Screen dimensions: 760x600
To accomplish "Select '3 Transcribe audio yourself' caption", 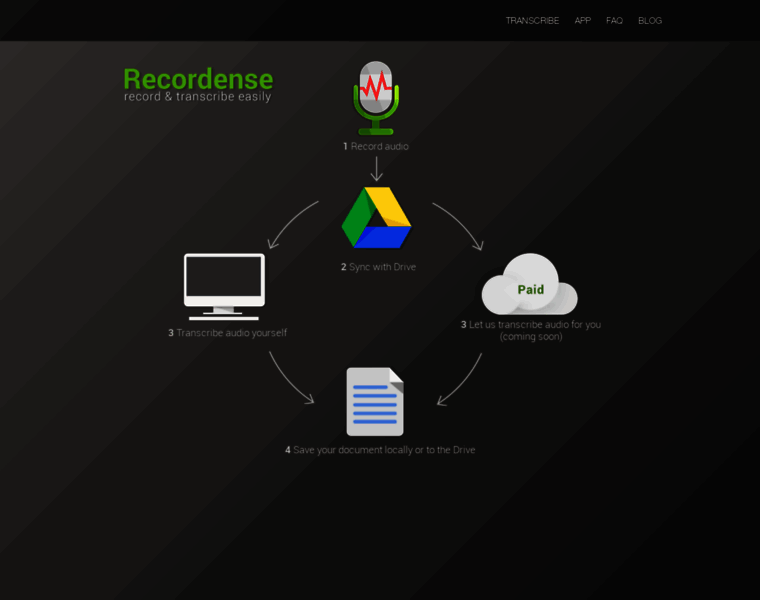I will (x=227, y=333).
